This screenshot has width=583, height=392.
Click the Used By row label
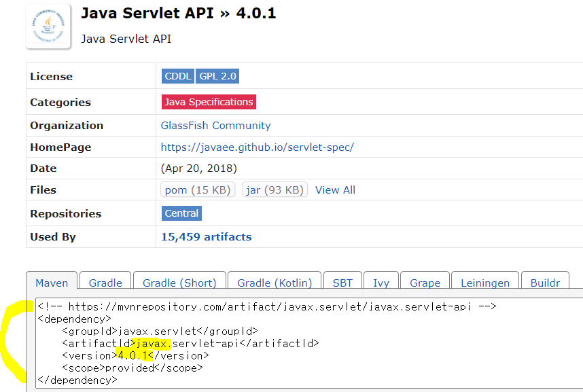tap(53, 237)
